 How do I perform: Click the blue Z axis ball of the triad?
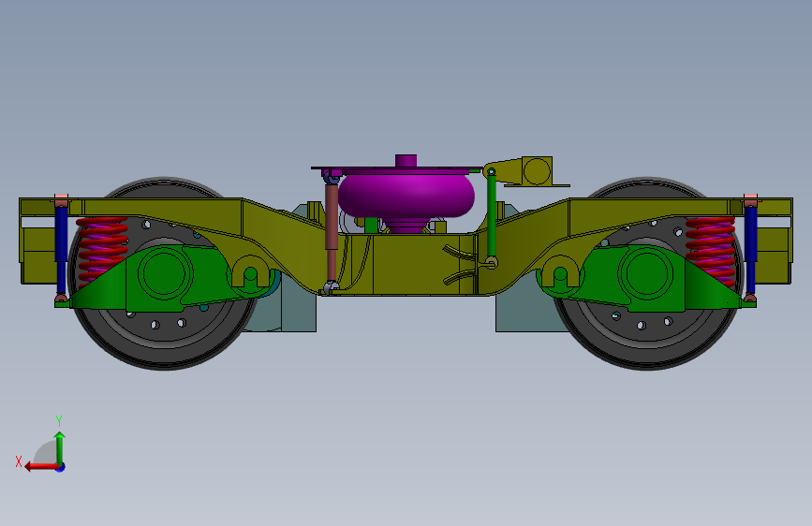click(x=61, y=467)
